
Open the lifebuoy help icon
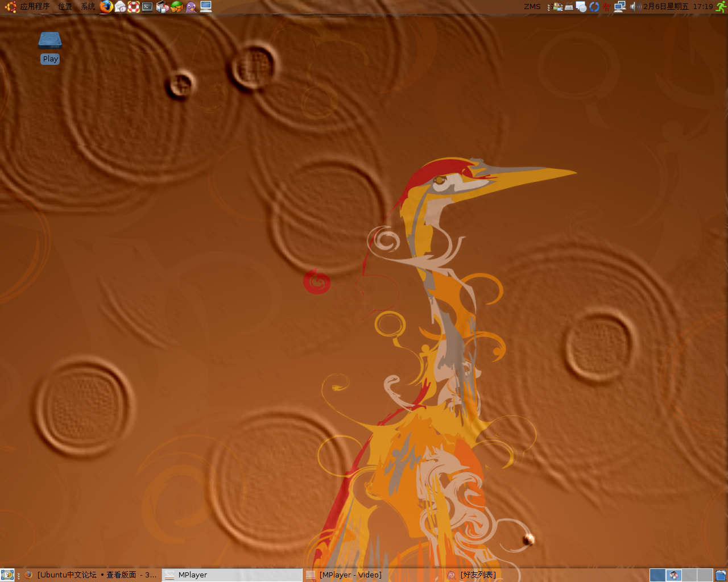coord(134,7)
